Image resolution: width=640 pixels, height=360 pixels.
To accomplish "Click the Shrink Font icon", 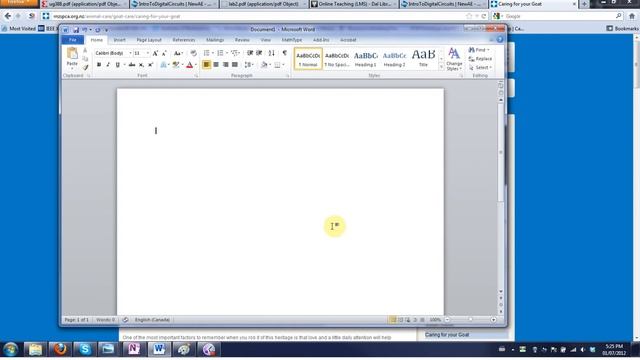I will point(164,53).
